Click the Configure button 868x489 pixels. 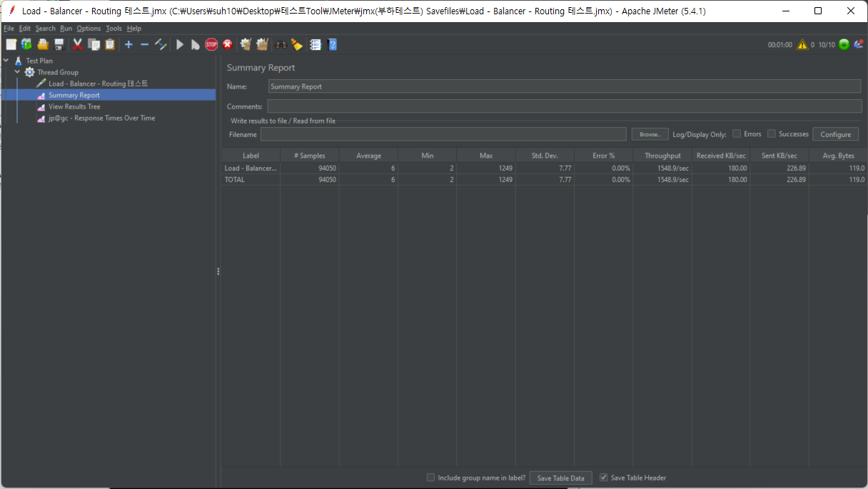coord(835,134)
